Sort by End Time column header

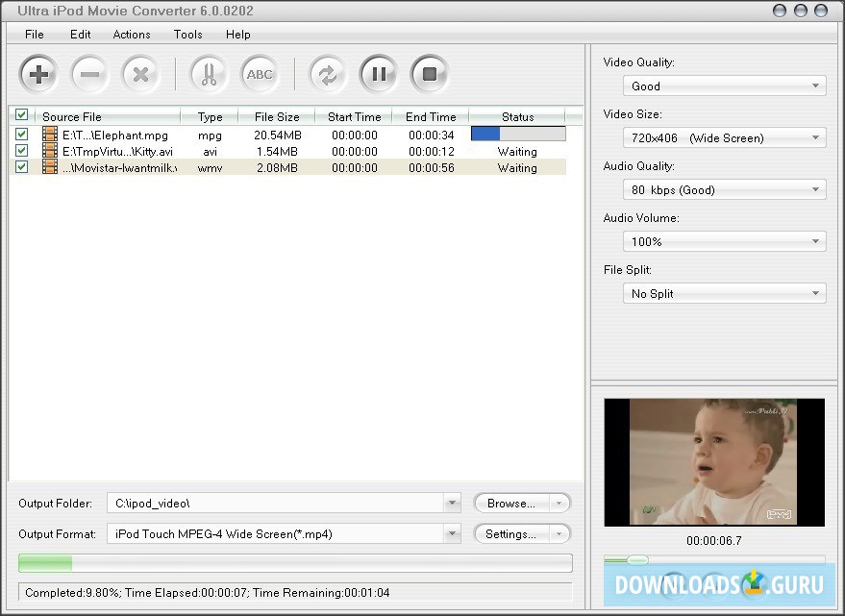[x=431, y=116]
